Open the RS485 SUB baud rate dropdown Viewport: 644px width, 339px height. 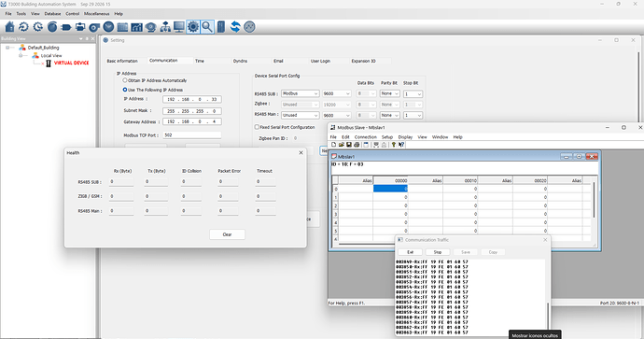coord(336,93)
